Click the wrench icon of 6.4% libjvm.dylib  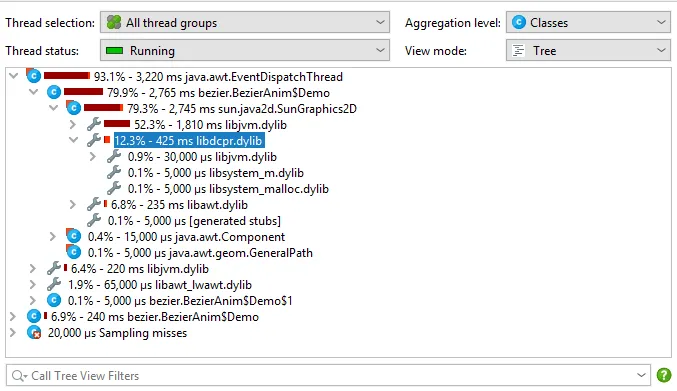tap(54, 268)
